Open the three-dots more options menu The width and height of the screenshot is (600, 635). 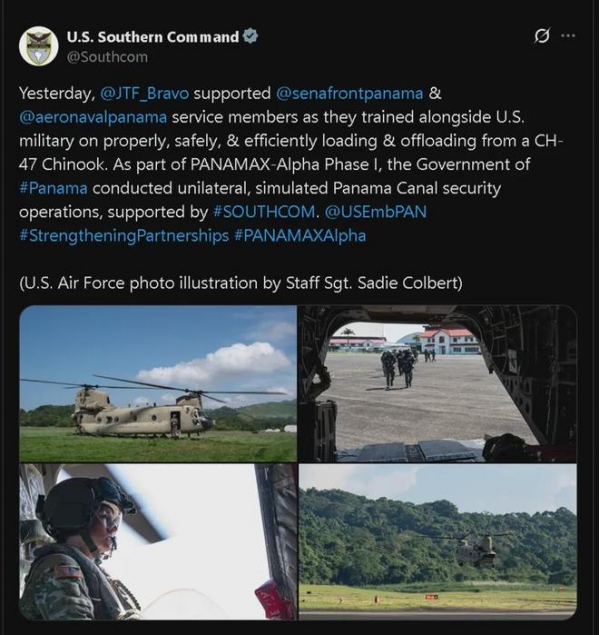coord(568,36)
